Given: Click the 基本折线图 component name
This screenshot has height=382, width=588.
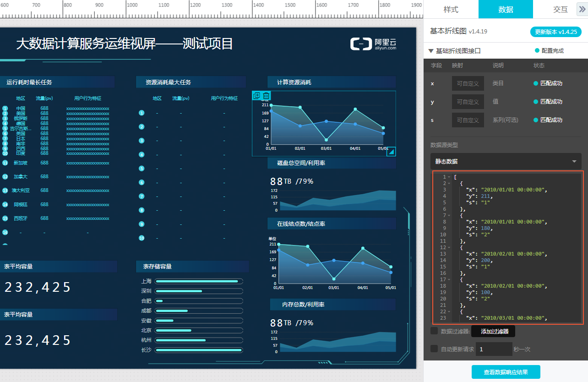Looking at the screenshot, I should click(448, 31).
